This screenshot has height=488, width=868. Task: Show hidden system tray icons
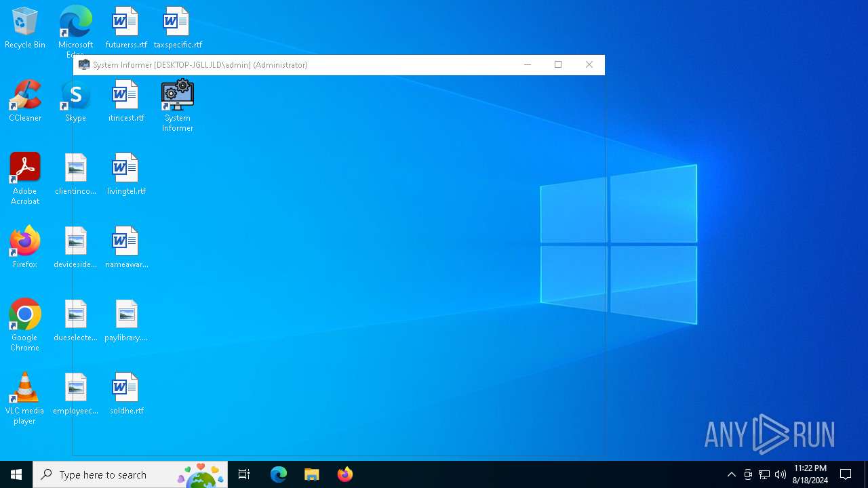(731, 474)
